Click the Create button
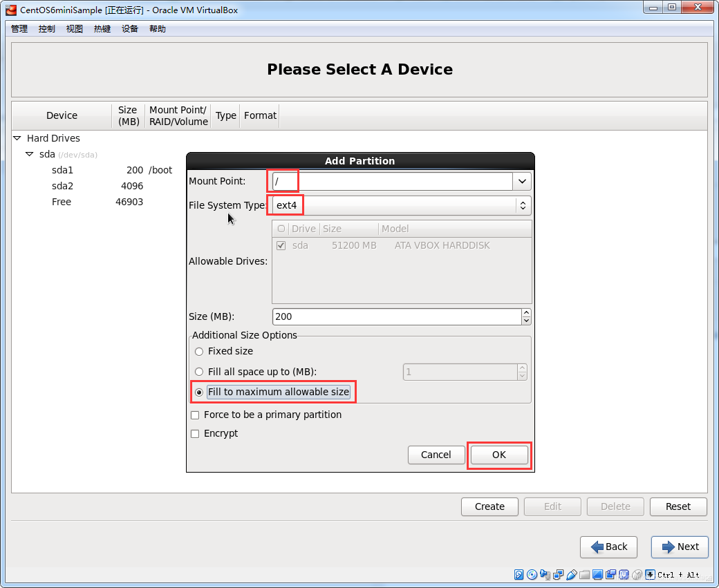The image size is (719, 588). click(x=489, y=507)
